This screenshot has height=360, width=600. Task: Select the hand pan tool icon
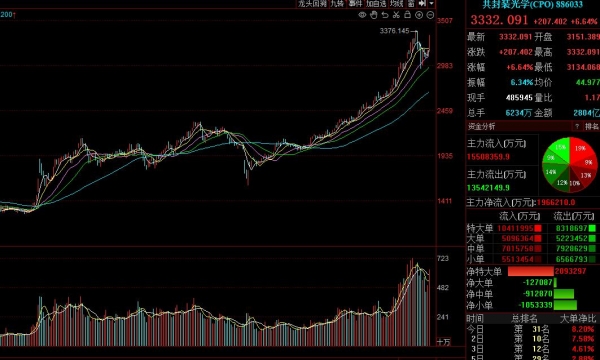[x=373, y=15]
